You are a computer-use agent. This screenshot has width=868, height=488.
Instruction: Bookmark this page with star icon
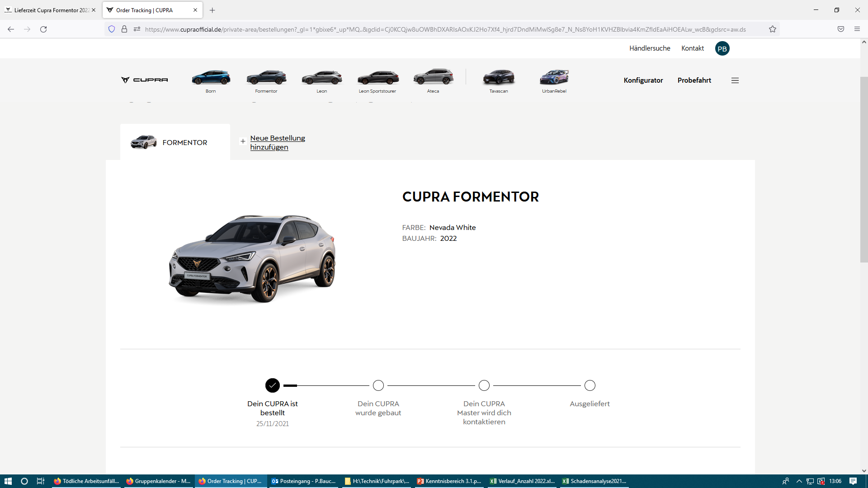(x=773, y=29)
